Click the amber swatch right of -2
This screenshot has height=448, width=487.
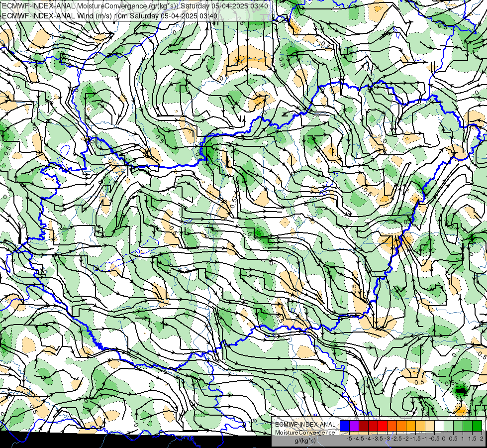click(x=410, y=426)
